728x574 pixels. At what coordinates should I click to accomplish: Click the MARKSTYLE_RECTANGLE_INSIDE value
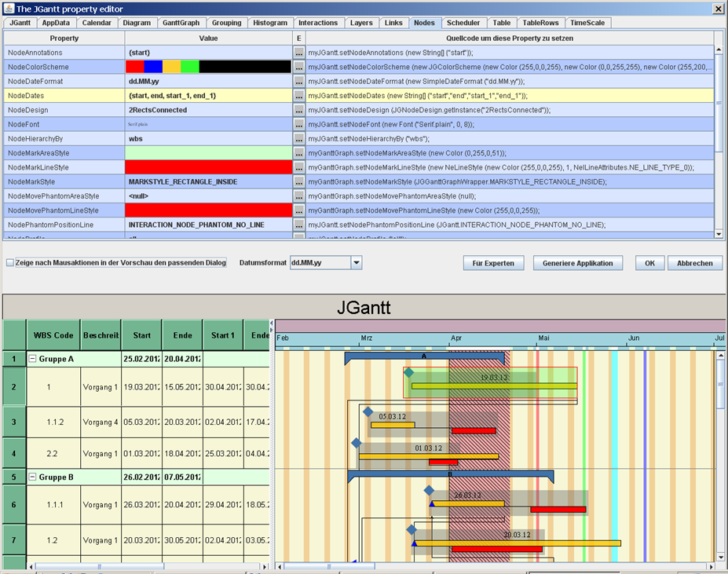tap(183, 182)
